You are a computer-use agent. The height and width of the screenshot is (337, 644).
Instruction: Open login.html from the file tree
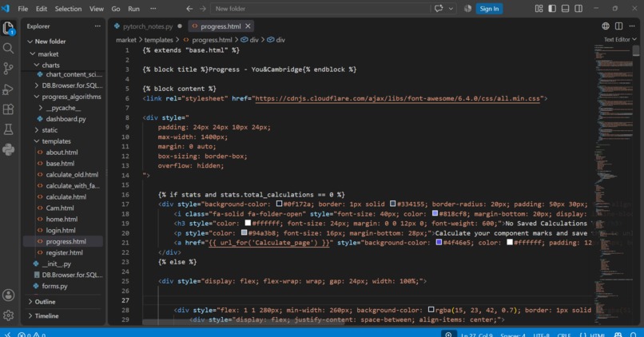[x=61, y=230]
